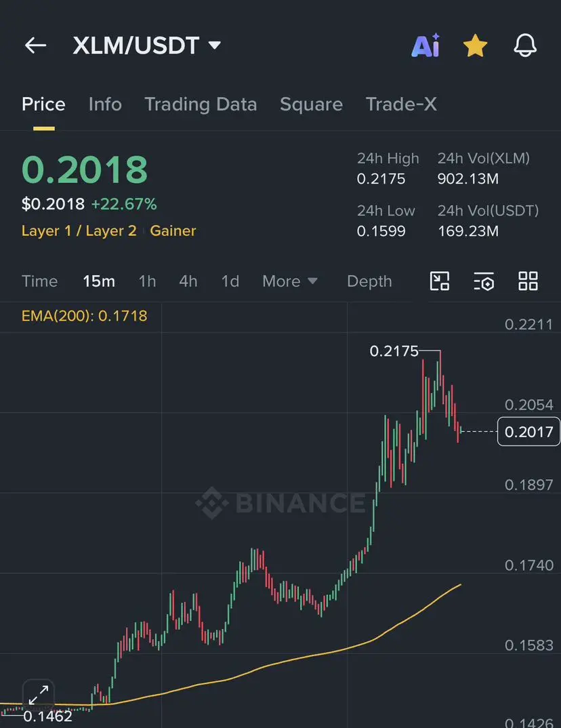Open the chart indicator settings icon
561x728 pixels.
click(x=484, y=281)
